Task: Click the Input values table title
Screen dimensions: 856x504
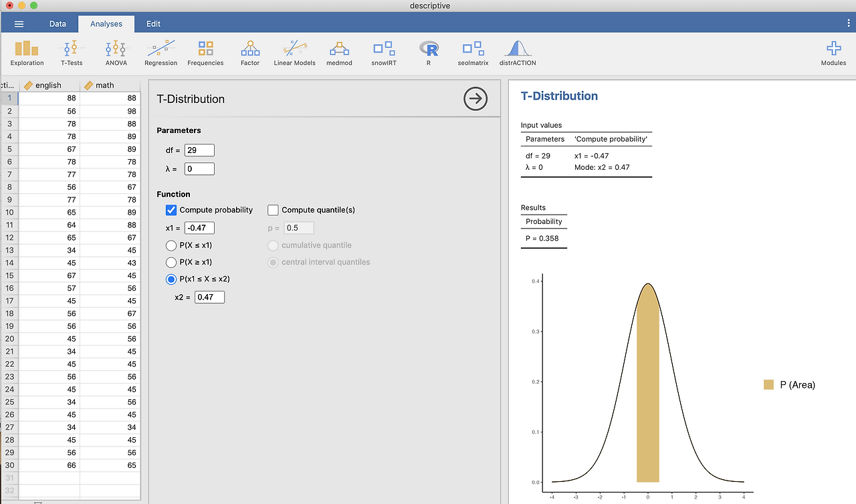Action: click(542, 125)
